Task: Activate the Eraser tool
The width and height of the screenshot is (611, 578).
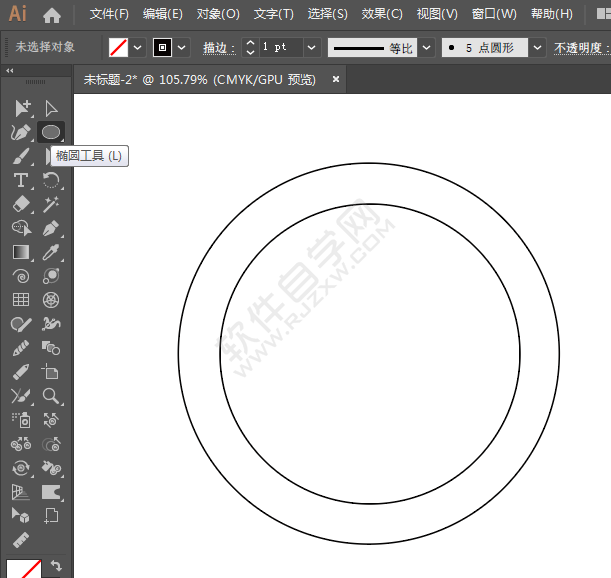Action: click(21, 204)
